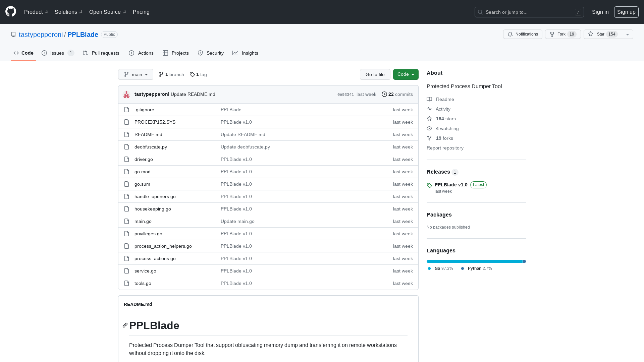
Task: Click the repository icon beside tastypepperoni
Action: click(x=13, y=35)
